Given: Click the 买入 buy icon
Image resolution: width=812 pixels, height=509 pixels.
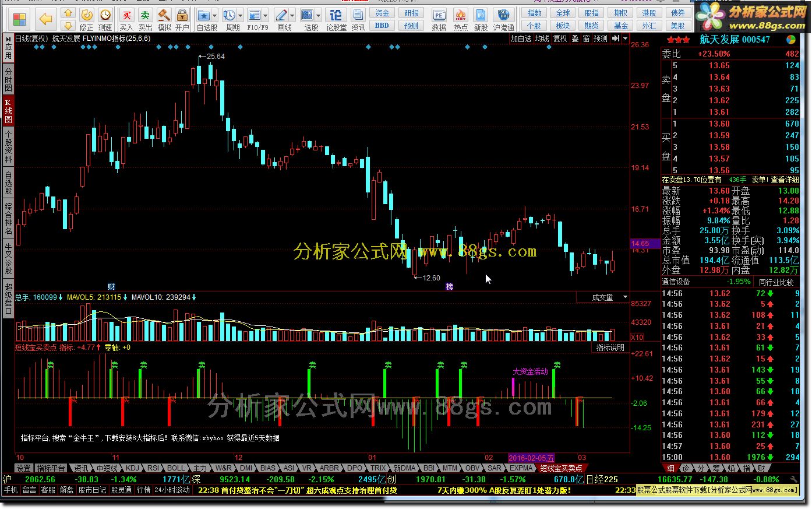Looking at the screenshot, I should [126, 19].
